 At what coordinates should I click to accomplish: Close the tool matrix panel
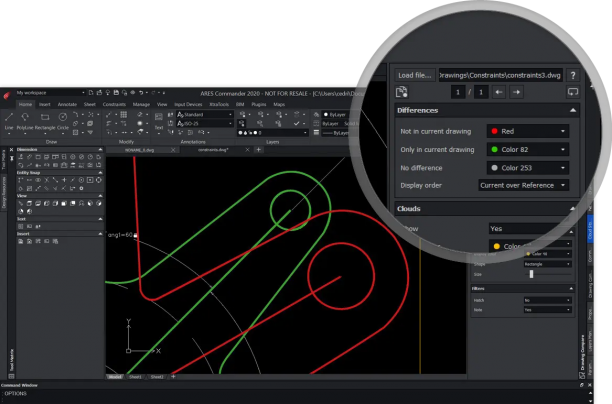point(11,149)
